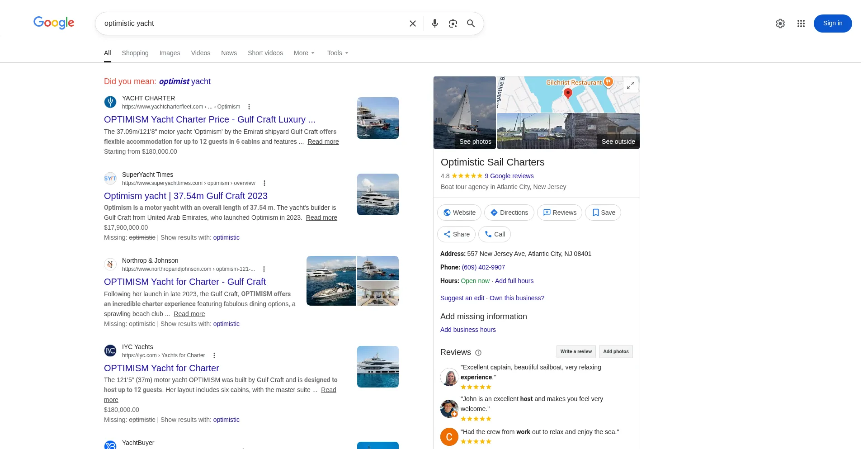
Task: Switch to the Shopping tab
Action: [135, 53]
